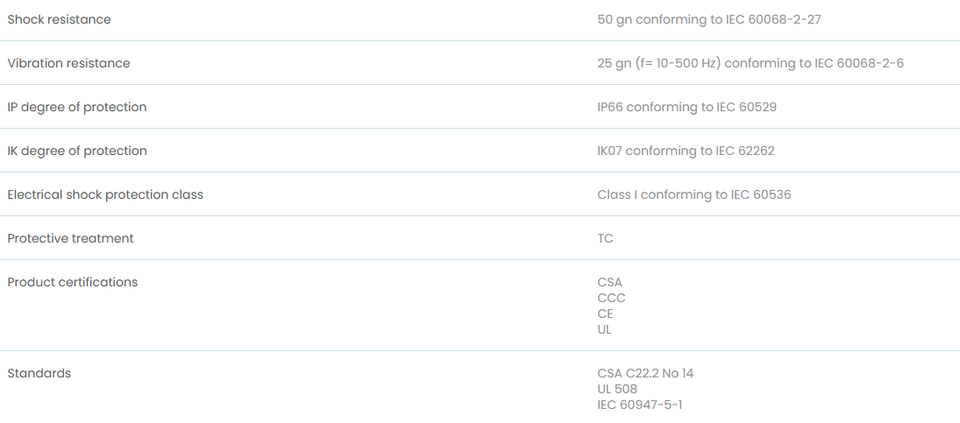Click the Standards row label
This screenshot has height=423, width=960.
tap(39, 373)
